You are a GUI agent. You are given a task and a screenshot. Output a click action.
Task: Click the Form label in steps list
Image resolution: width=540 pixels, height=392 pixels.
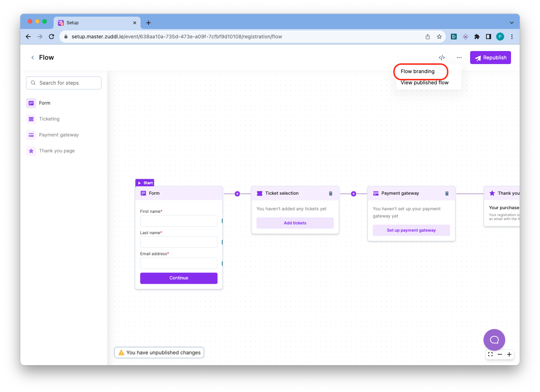pyautogui.click(x=45, y=103)
